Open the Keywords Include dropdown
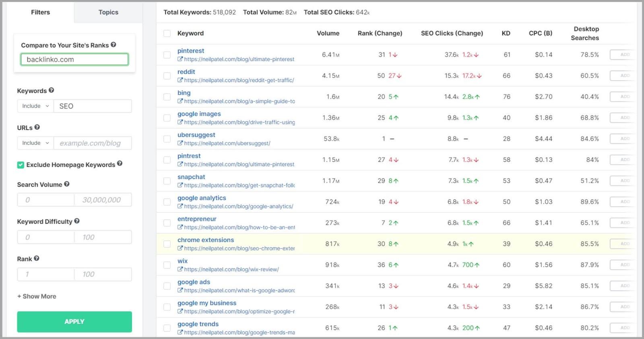The width and height of the screenshot is (644, 339). point(35,106)
